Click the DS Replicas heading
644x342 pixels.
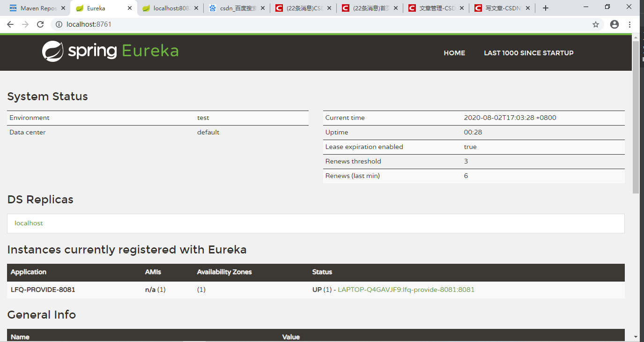point(40,199)
